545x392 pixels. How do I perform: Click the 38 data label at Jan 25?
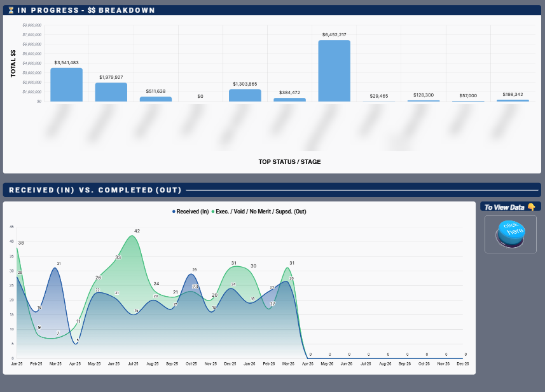click(21, 243)
